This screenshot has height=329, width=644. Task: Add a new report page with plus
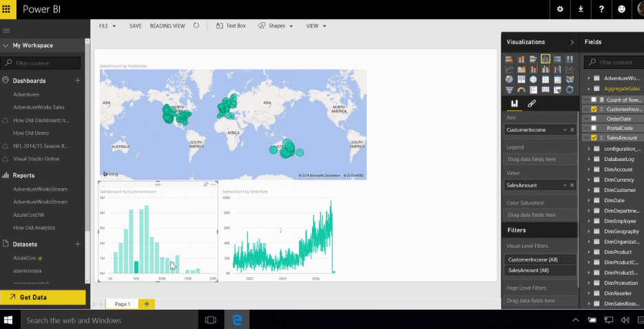point(146,304)
